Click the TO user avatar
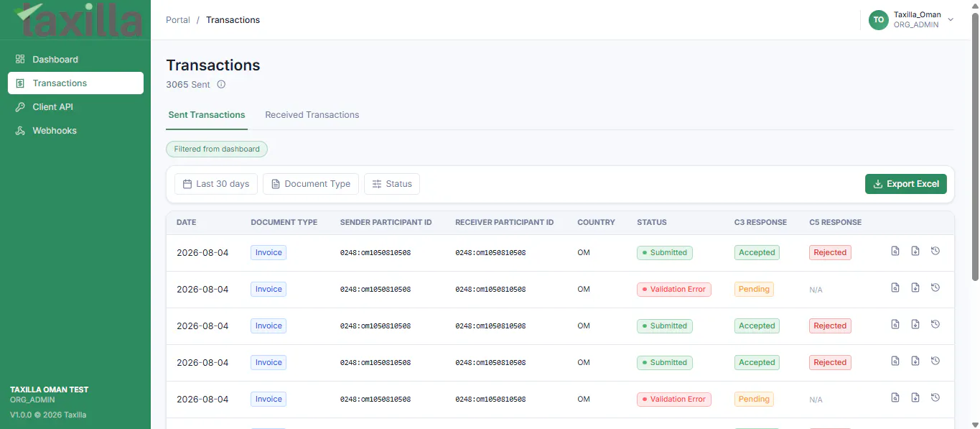The height and width of the screenshot is (429, 980). click(x=879, y=20)
